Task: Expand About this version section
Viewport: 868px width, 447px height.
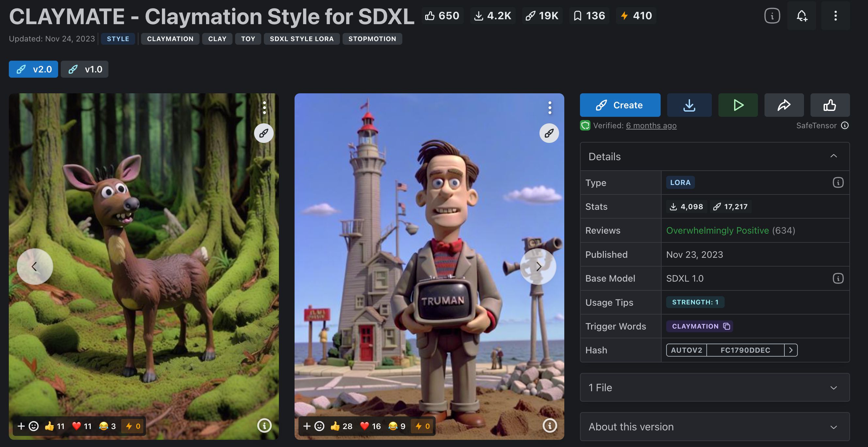Action: [833, 427]
